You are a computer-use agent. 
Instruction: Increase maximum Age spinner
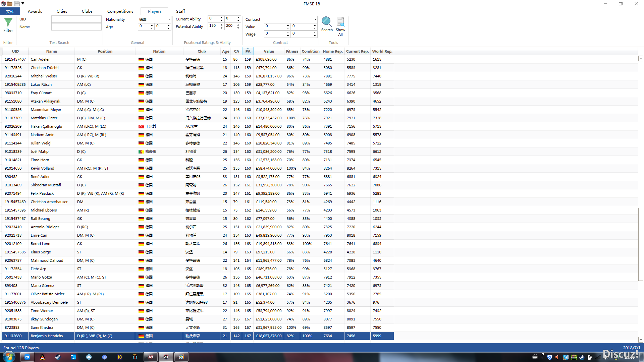168,25
